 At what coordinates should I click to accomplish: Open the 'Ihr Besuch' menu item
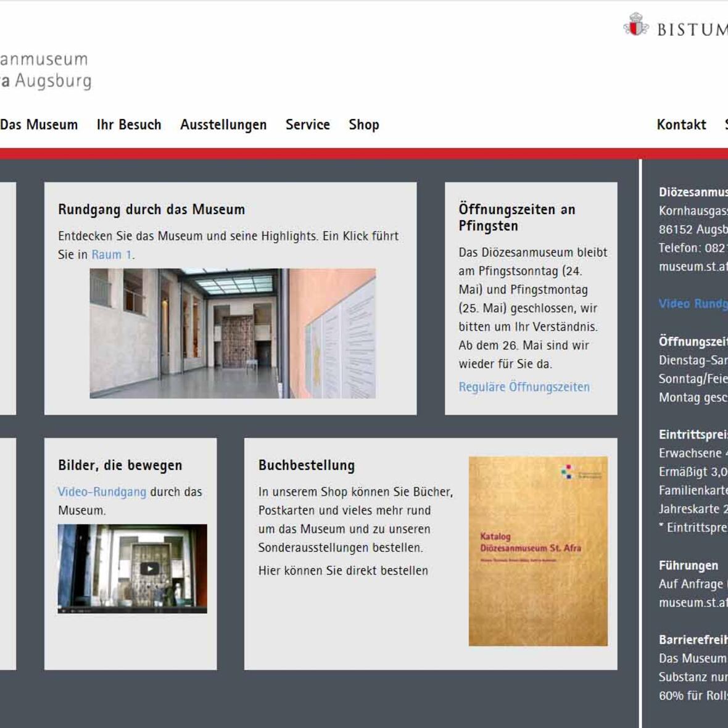click(130, 125)
